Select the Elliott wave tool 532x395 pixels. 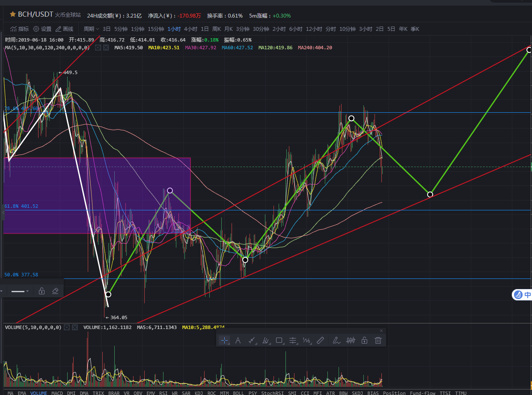tap(306, 341)
